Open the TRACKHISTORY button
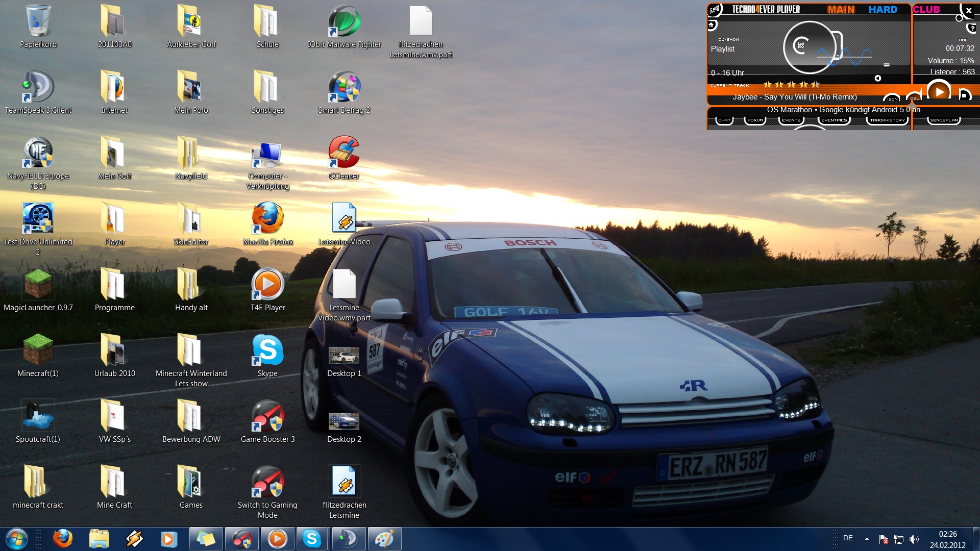 point(887,120)
